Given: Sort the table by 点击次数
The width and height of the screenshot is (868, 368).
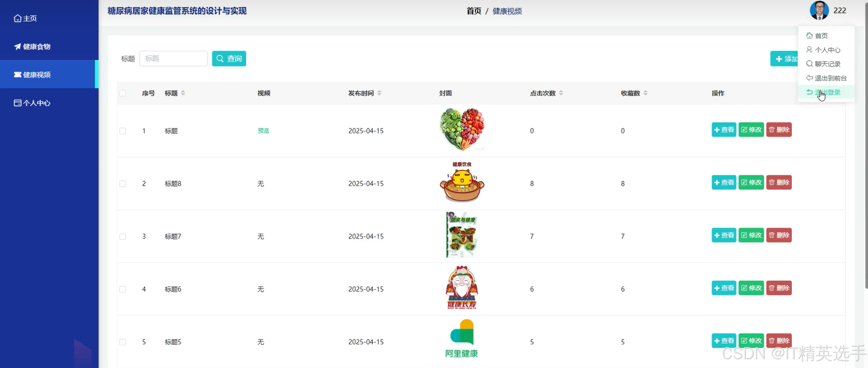Looking at the screenshot, I should (x=561, y=93).
